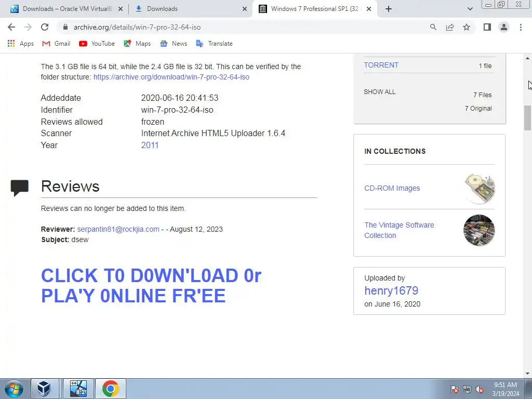Share this page via share icon
The width and height of the screenshot is (532, 399).
pos(450,27)
